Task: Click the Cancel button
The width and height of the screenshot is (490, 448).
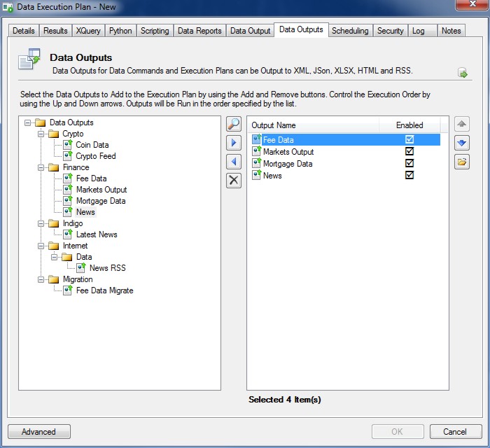Action: coord(456,432)
